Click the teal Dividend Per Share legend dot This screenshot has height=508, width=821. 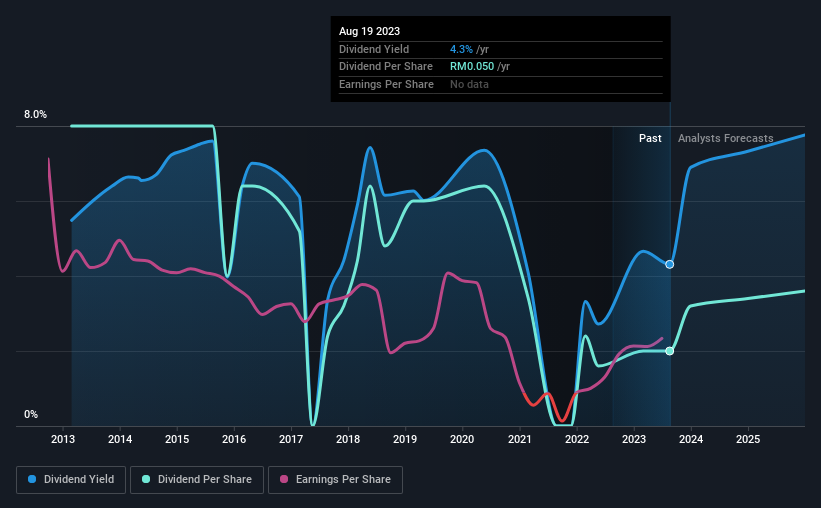point(146,479)
